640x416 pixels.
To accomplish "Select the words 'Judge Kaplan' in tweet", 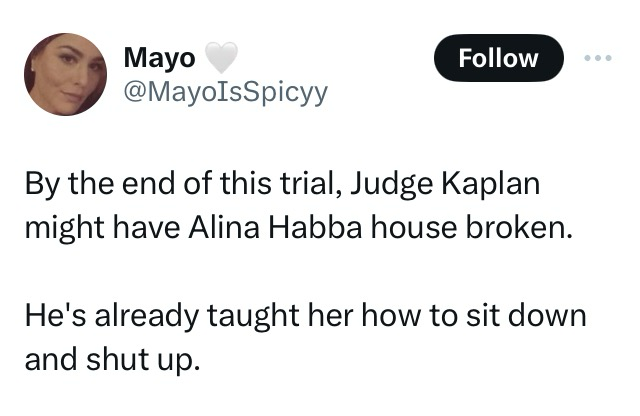I will tap(445, 184).
